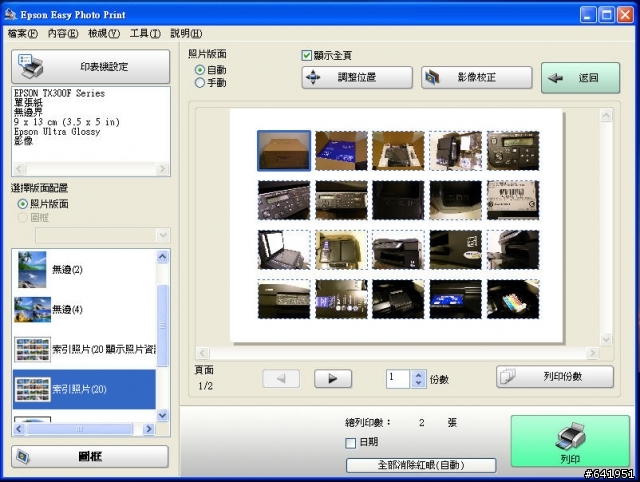Select the 手動 photo layout radio
Image resolution: width=640 pixels, height=482 pixels.
200,83
